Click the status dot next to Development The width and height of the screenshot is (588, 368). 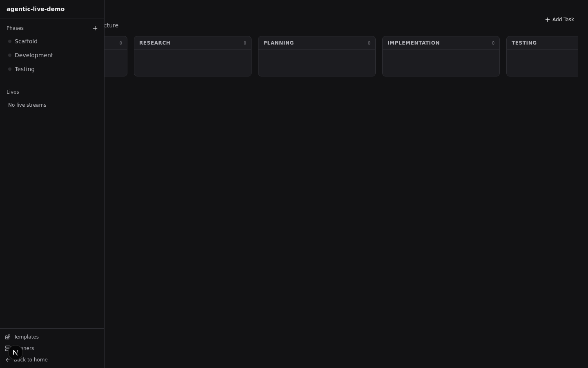tap(10, 55)
